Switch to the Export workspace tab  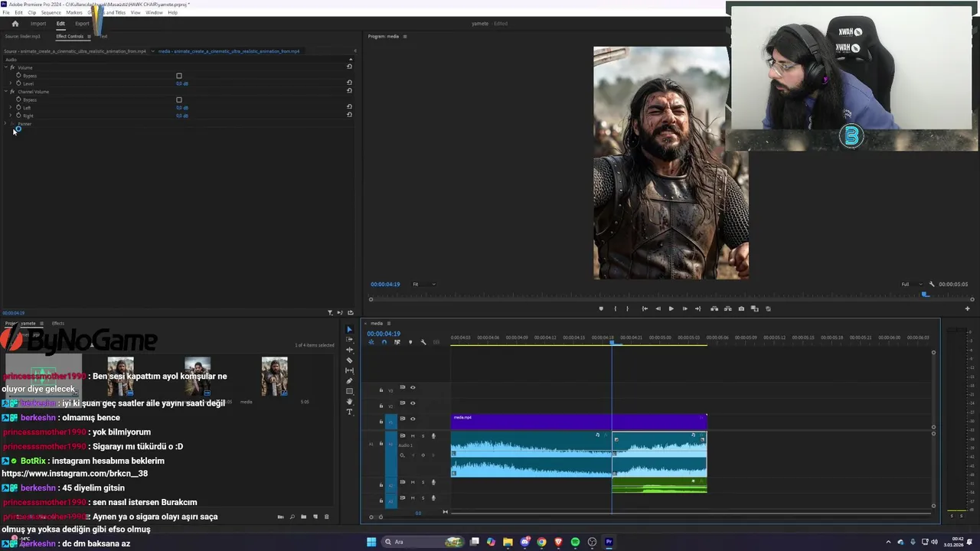point(82,24)
